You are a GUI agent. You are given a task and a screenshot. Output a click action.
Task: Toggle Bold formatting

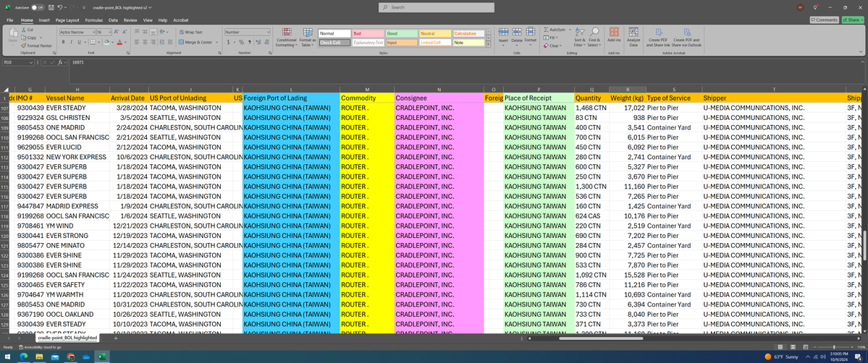point(63,42)
